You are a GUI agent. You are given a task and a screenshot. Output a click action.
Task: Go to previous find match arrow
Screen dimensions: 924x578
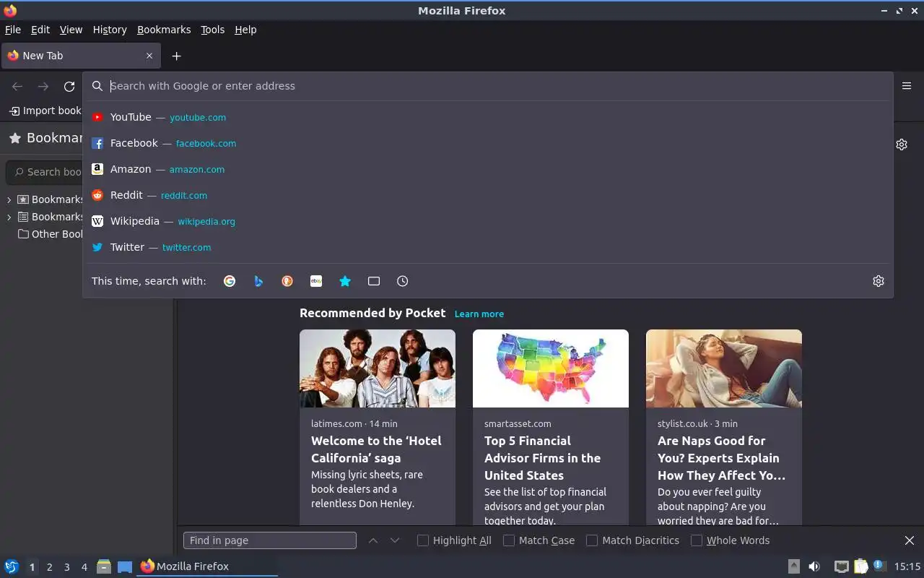(x=373, y=540)
